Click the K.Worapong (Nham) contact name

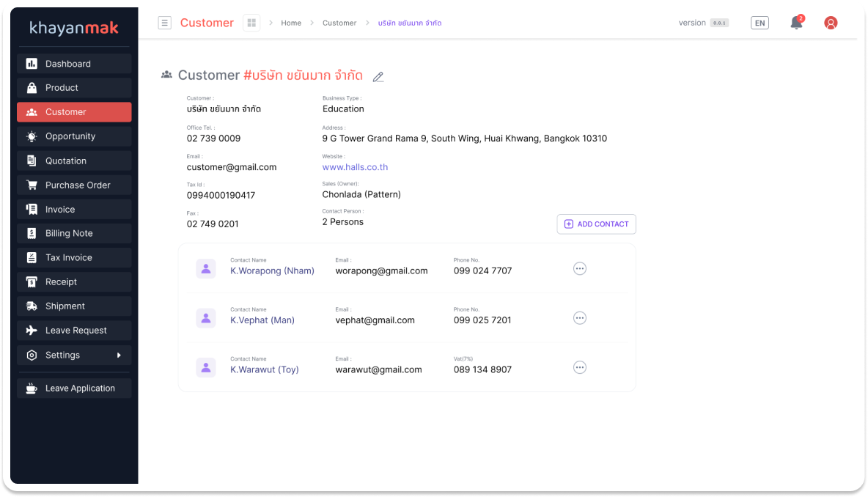[272, 270]
